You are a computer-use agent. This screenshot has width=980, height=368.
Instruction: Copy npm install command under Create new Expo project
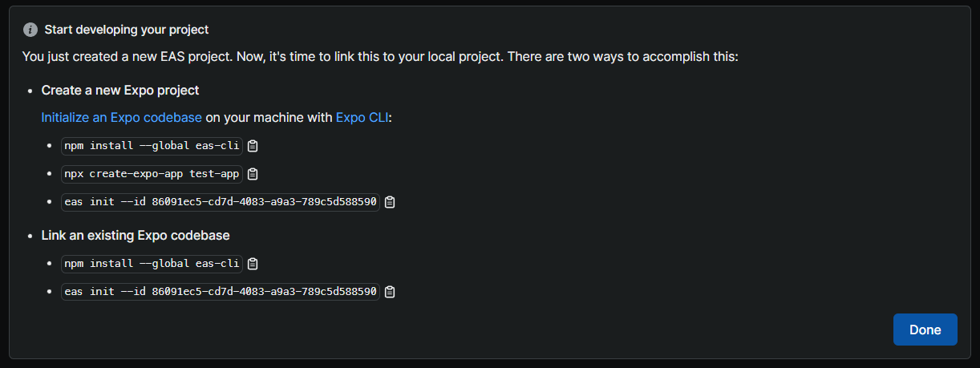click(x=253, y=146)
